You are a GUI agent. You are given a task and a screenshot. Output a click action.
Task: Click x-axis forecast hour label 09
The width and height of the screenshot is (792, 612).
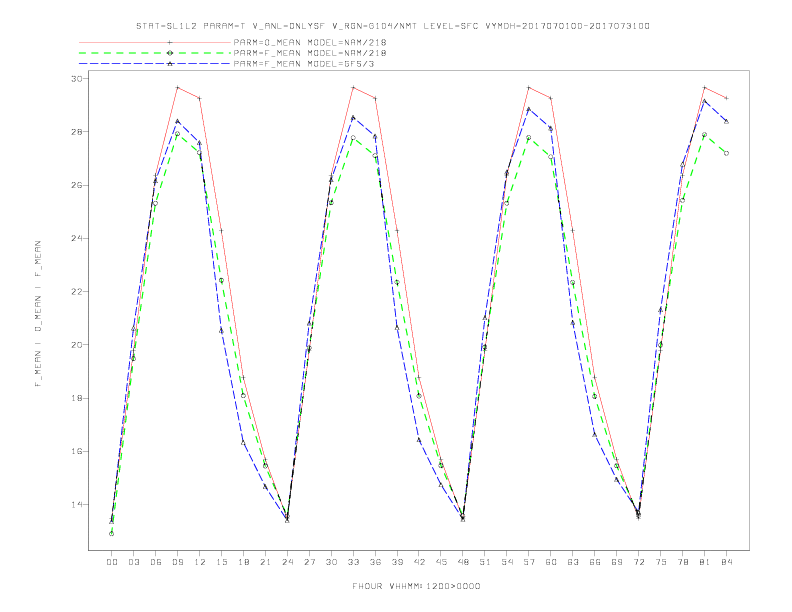point(177,562)
